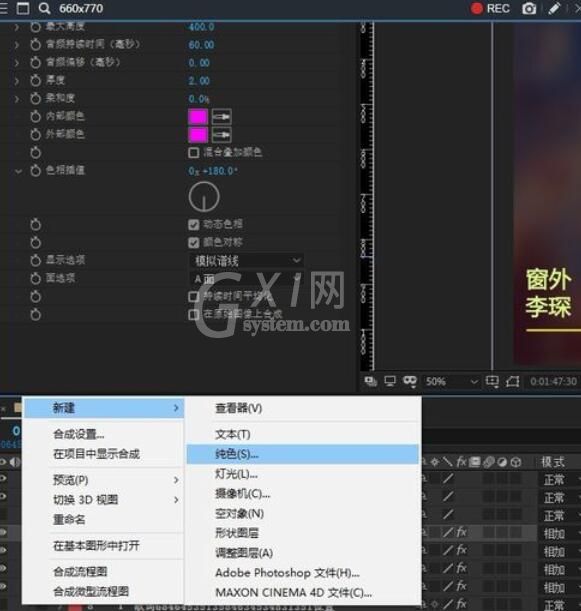
Task: Click the window frame icon beside the magnifier
Action: (x=23, y=8)
